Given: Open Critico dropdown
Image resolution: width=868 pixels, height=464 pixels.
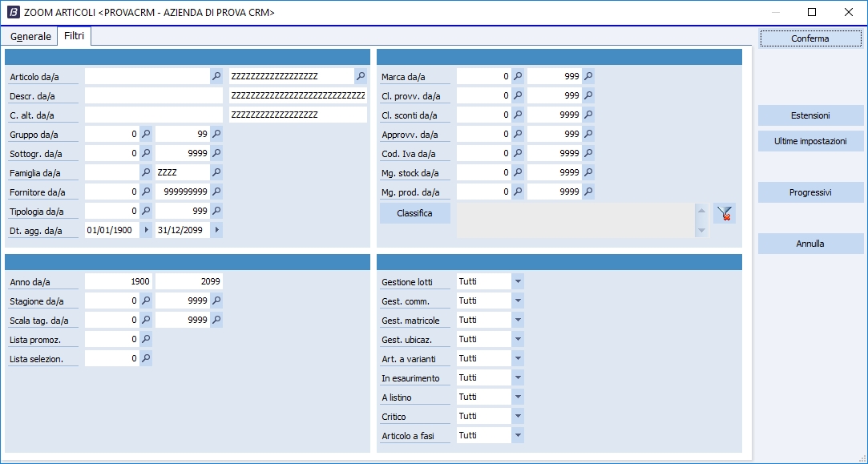Looking at the screenshot, I should (518, 416).
